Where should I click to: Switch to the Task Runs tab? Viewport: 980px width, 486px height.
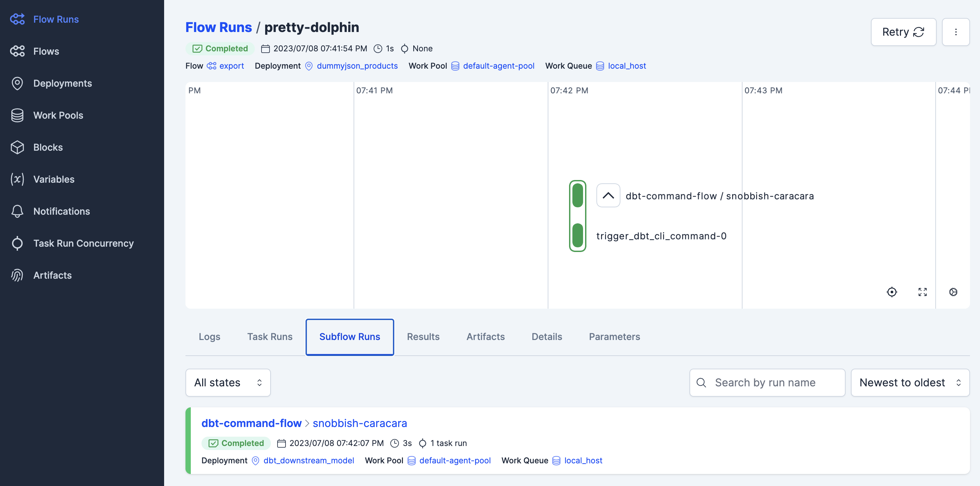click(x=270, y=337)
